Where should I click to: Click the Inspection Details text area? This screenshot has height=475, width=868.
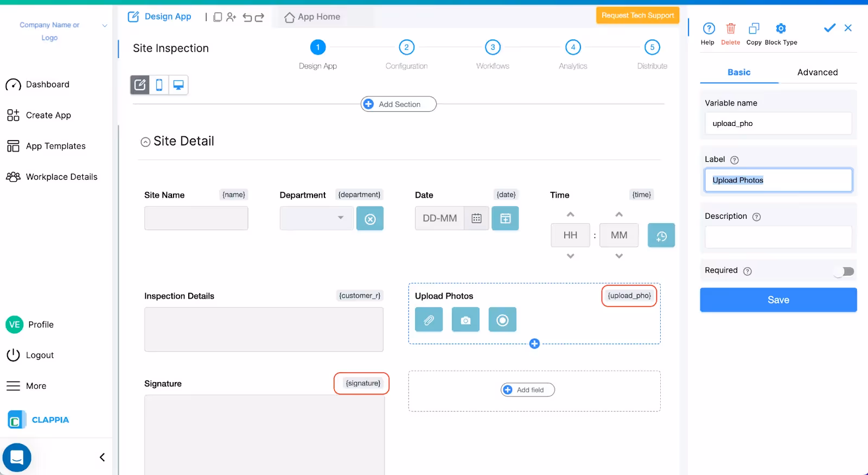pyautogui.click(x=264, y=330)
